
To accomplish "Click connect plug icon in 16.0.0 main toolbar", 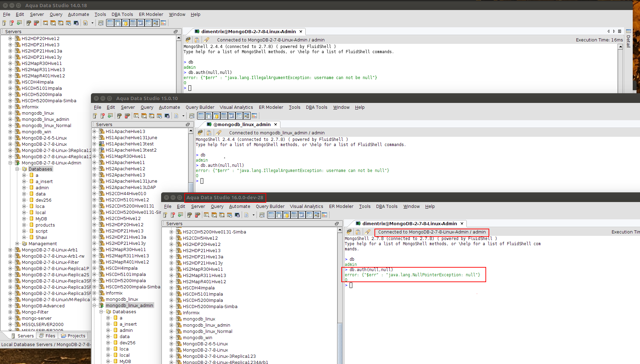I will point(190,215).
